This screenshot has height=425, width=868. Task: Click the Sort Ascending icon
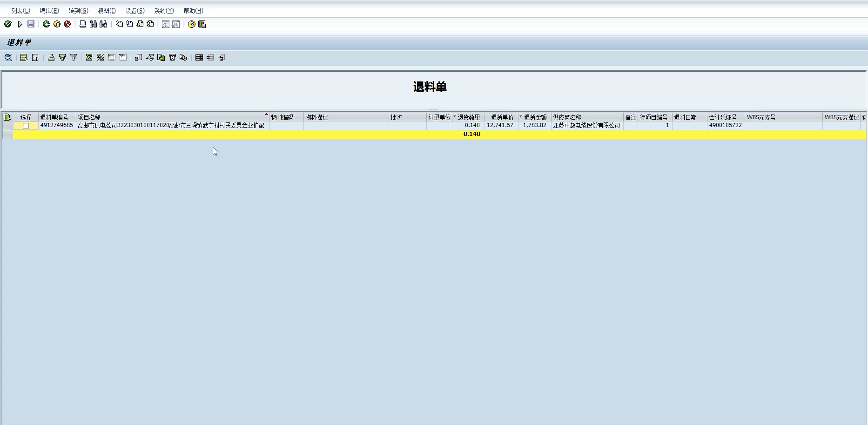(51, 58)
